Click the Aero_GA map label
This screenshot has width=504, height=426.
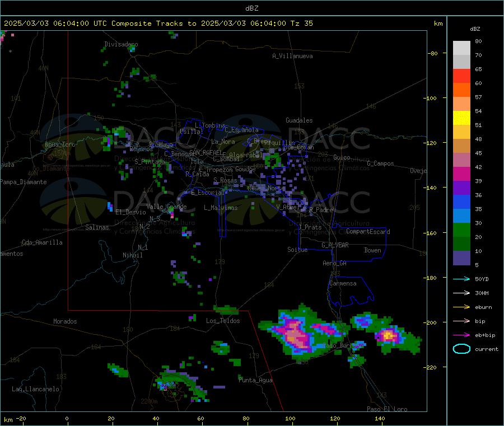click(335, 263)
